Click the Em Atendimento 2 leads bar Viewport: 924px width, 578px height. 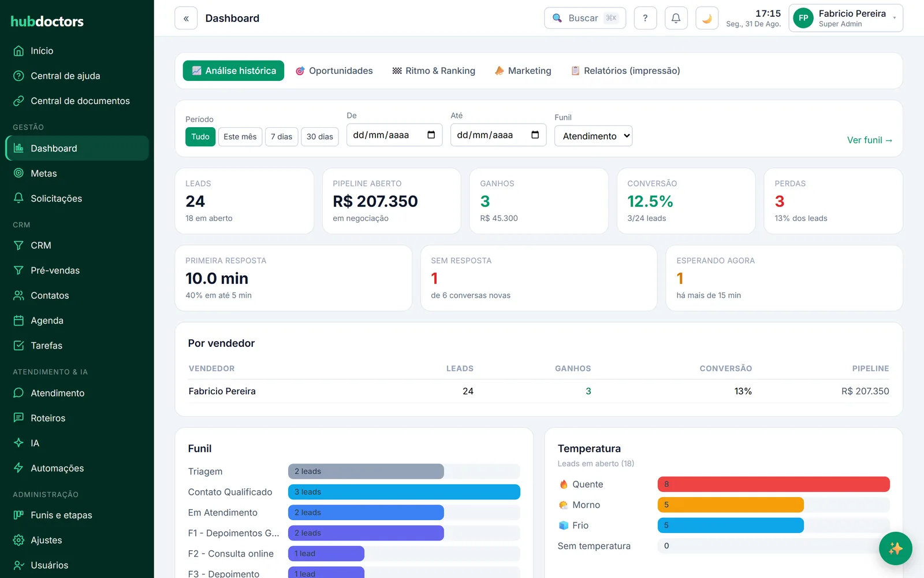(366, 513)
